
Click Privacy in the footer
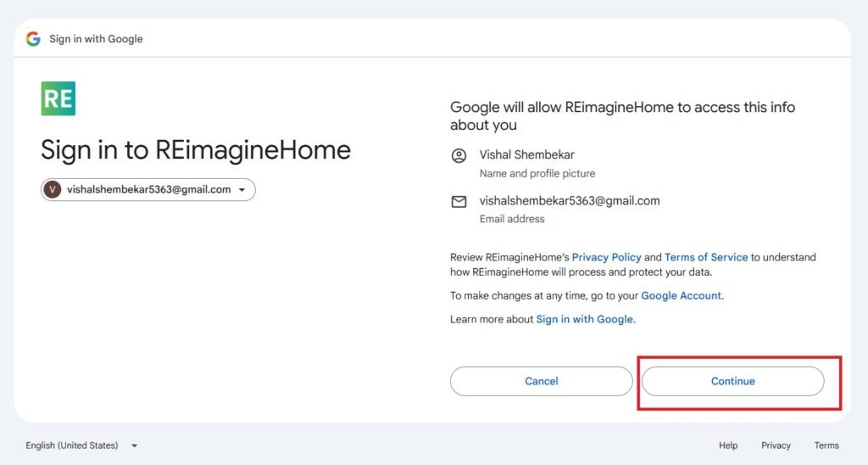(x=776, y=445)
